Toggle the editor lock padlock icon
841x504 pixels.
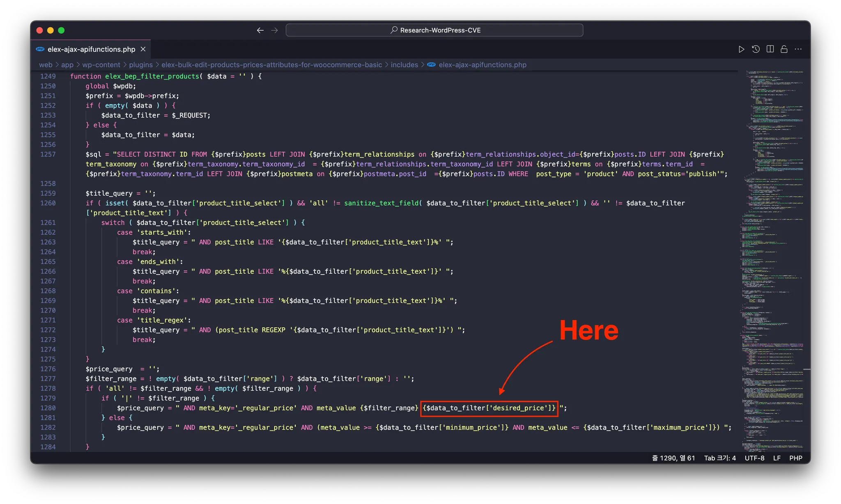[784, 49]
